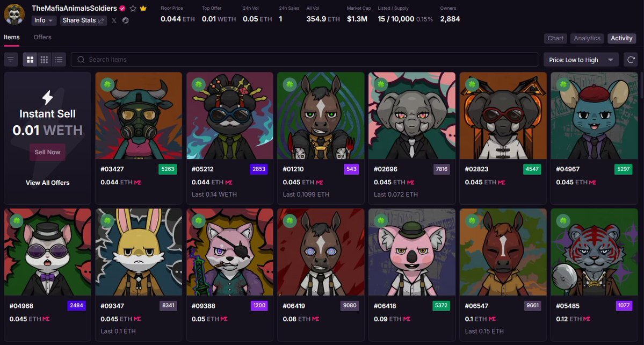Screen dimensions: 644x345
Task: Open the Price: Low to High sort dropdown
Action: pyautogui.click(x=581, y=60)
